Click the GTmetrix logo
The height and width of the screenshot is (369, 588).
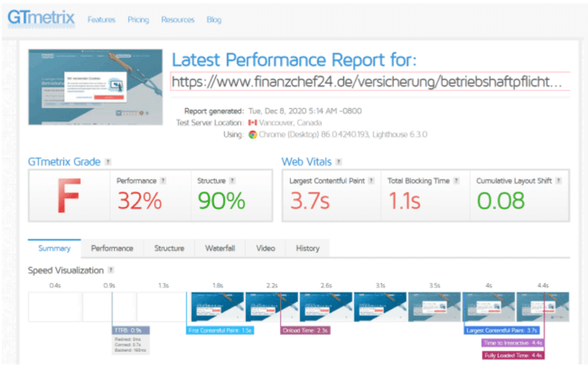(41, 18)
